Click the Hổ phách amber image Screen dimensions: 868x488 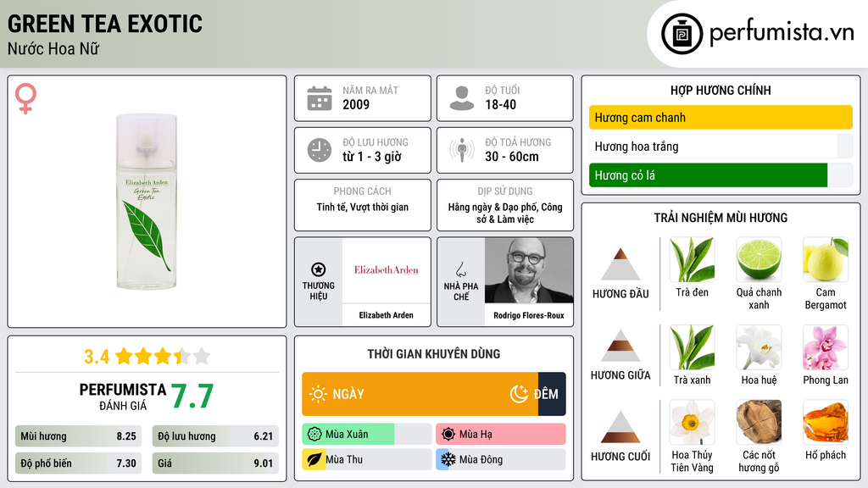pos(826,423)
